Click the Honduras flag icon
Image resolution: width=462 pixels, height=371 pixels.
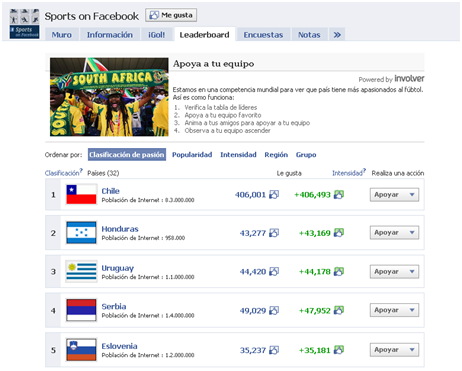tap(81, 233)
